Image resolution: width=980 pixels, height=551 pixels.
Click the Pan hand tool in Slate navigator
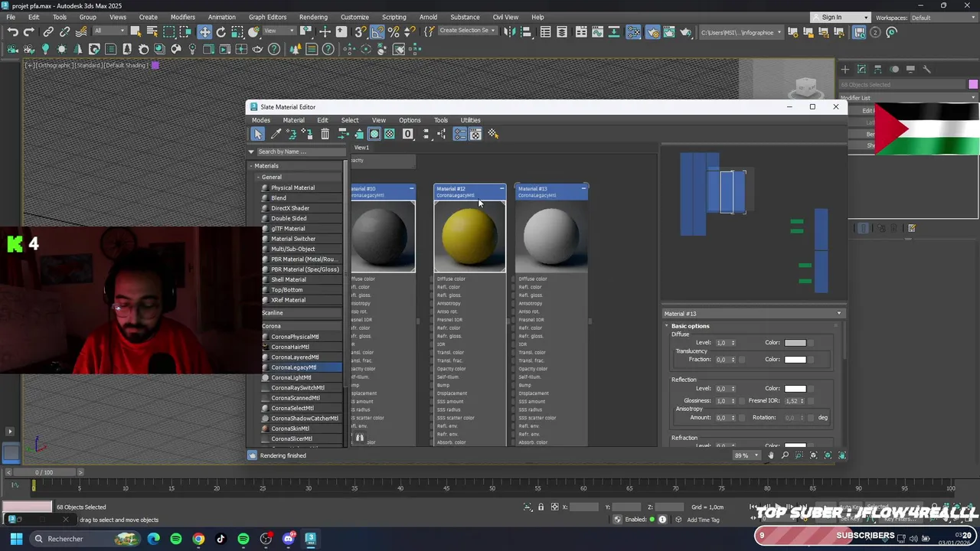click(771, 455)
